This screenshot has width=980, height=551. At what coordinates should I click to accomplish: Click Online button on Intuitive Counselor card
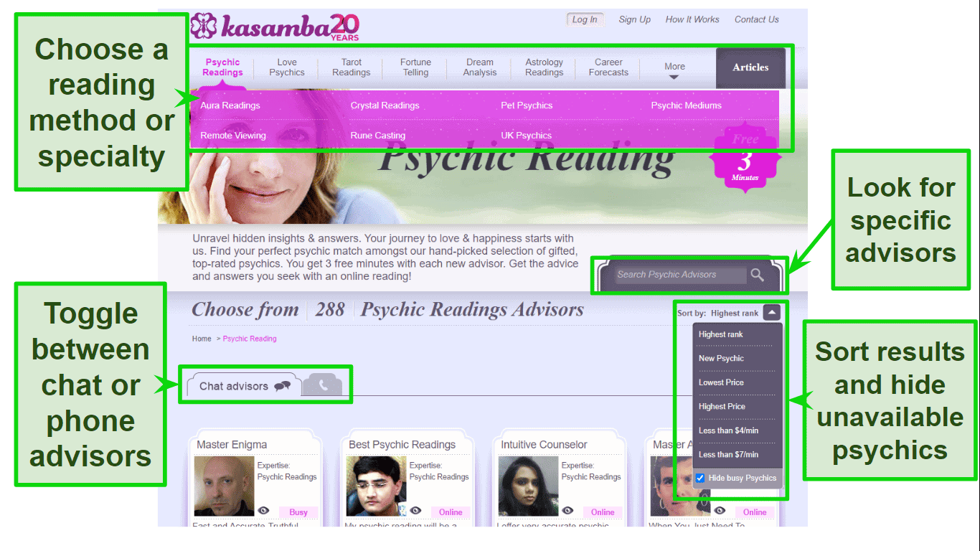tap(603, 512)
